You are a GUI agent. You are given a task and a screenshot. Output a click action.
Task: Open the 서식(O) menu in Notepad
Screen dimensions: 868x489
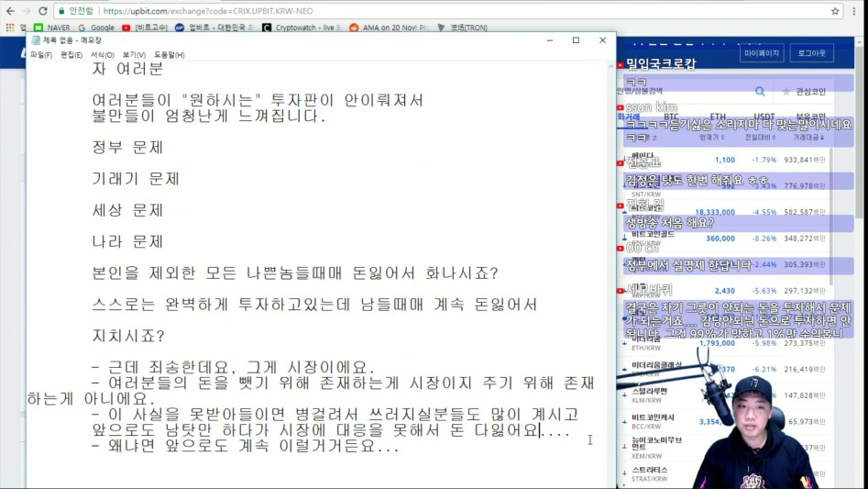(103, 55)
